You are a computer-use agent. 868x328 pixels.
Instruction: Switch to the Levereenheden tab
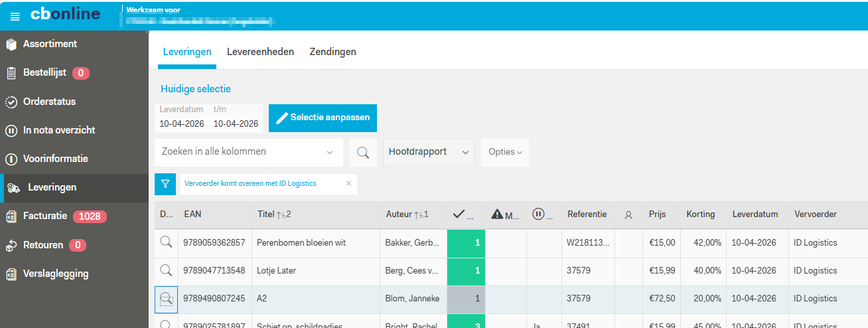coord(260,52)
